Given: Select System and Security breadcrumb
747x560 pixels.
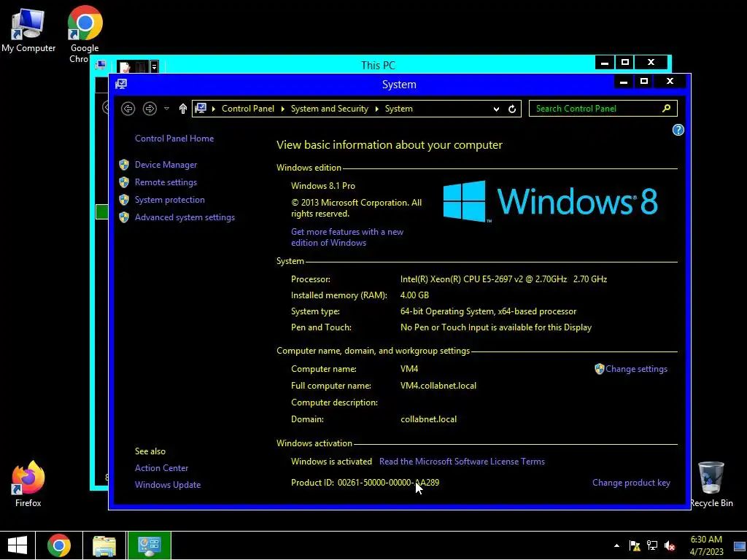Looking at the screenshot, I should (329, 109).
